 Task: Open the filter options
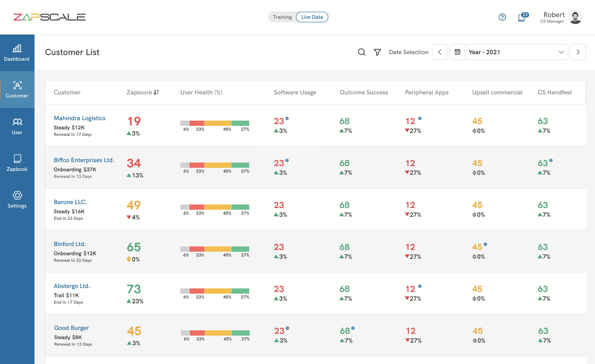377,52
